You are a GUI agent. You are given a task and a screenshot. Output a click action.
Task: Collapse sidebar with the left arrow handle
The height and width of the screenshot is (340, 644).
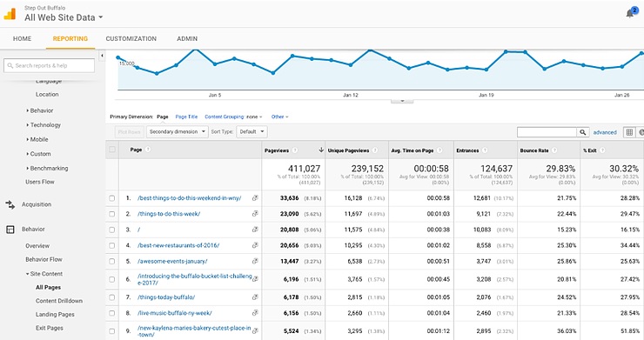pos(102,56)
